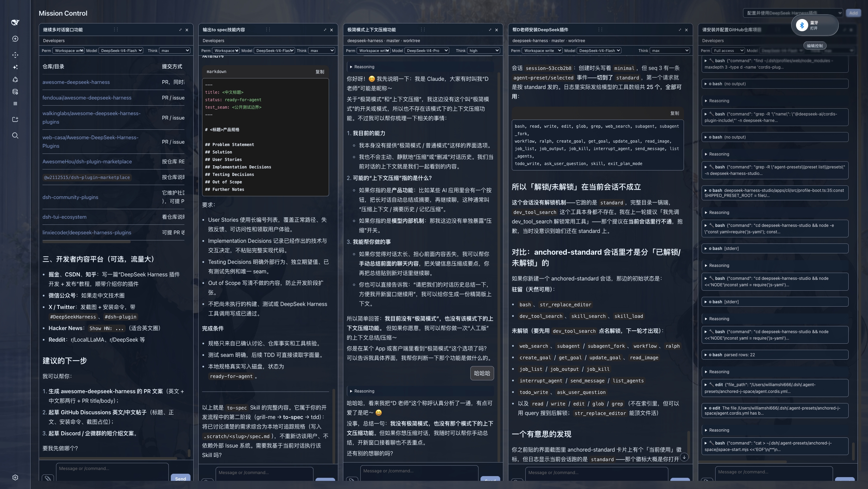Image resolution: width=868 pixels, height=489 pixels.
Task: Open Perm dropdown in 继续多对话窗口功能 panel
Action: coord(69,51)
